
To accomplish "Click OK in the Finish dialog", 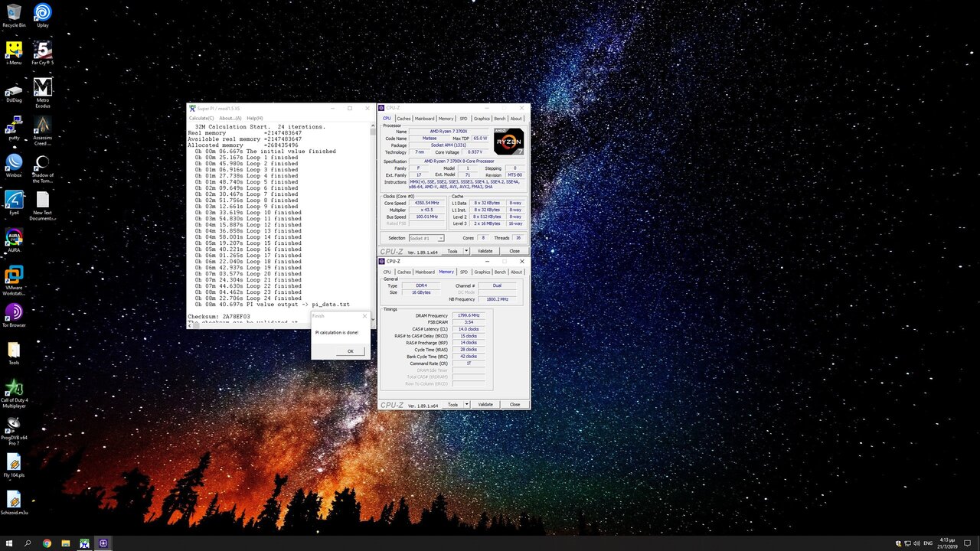I will click(x=350, y=351).
